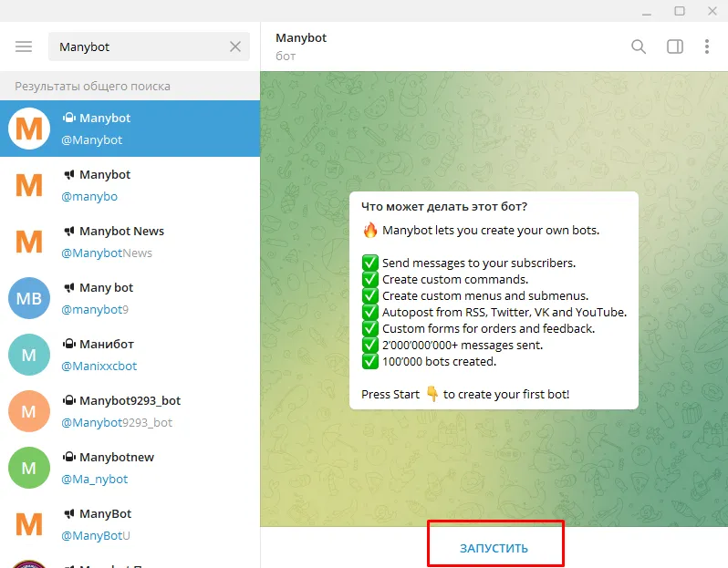
Task: Click 'Create custom commands.' text
Action: click(x=455, y=279)
